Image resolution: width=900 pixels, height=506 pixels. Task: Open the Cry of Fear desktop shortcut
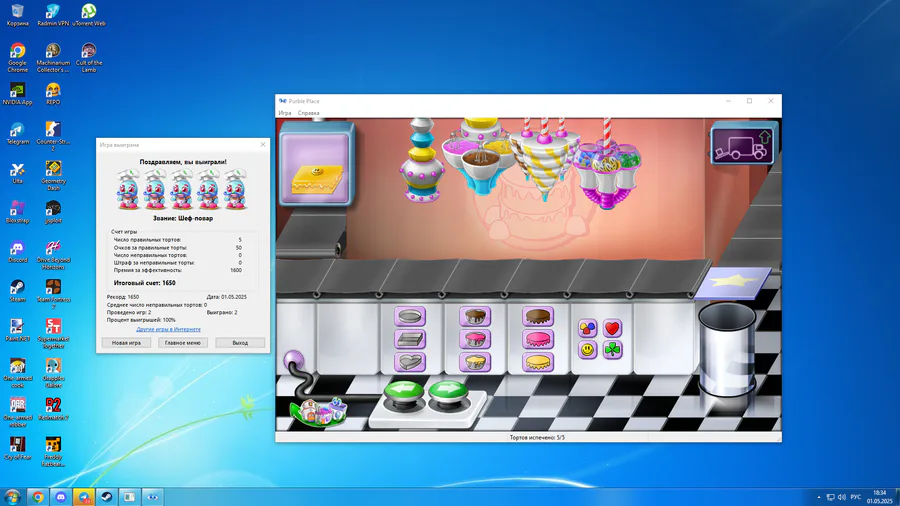[x=17, y=448]
